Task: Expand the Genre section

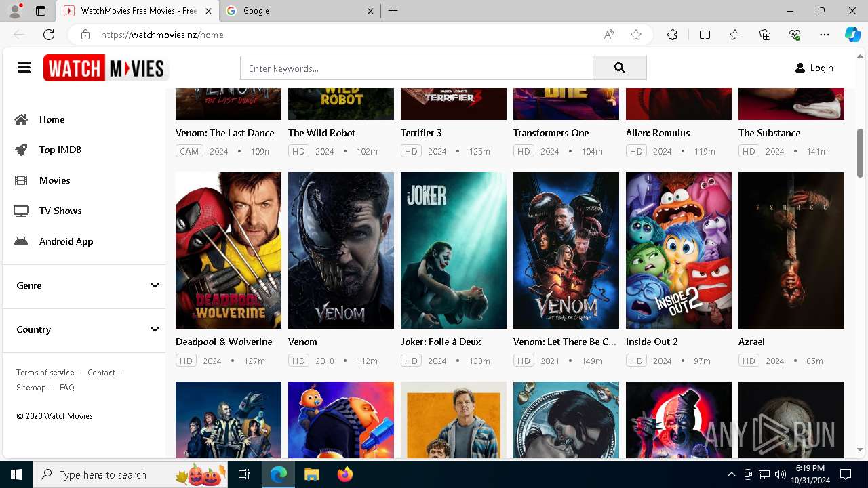Action: pos(84,285)
